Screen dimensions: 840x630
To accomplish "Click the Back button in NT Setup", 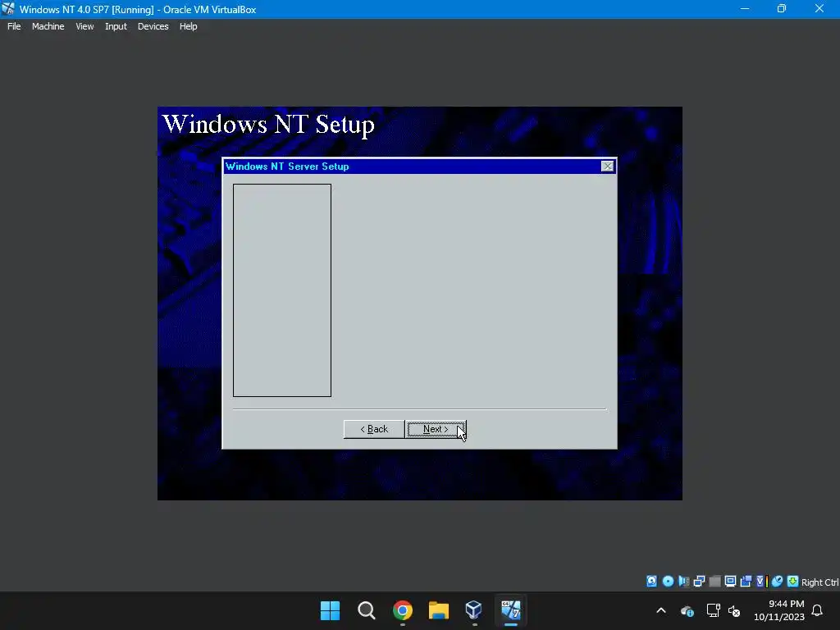I will tap(374, 429).
